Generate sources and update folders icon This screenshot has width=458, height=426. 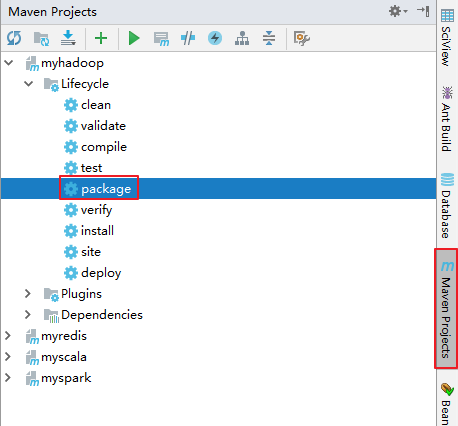pyautogui.click(x=41, y=38)
